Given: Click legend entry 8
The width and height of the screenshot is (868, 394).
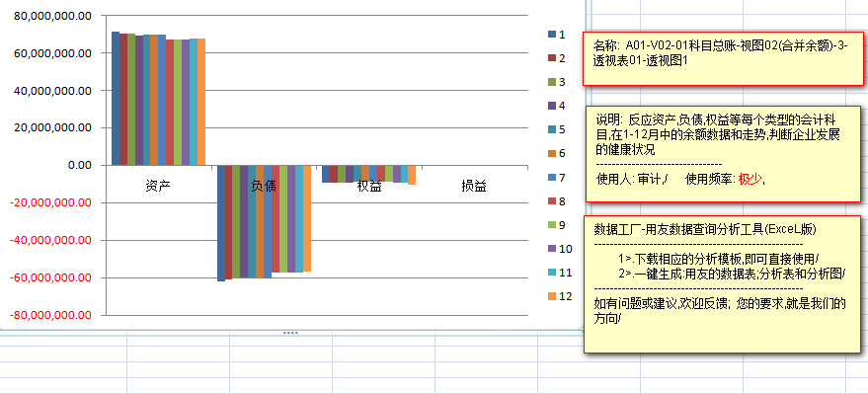Looking at the screenshot, I should (x=556, y=201).
